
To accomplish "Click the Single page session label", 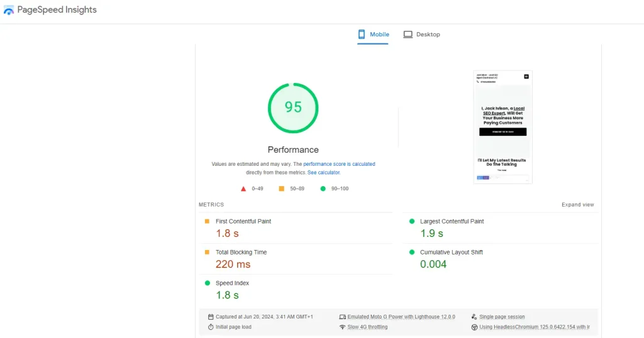I will 501,317.
